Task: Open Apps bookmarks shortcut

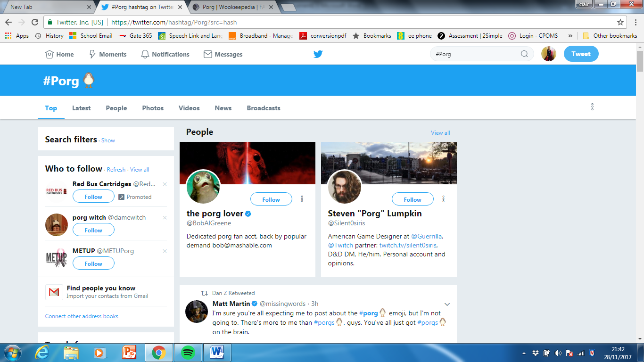Action: pyautogui.click(x=17, y=36)
